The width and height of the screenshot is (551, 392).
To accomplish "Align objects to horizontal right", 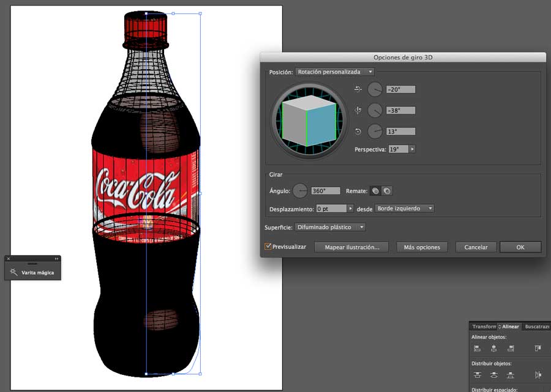I will pyautogui.click(x=511, y=348).
